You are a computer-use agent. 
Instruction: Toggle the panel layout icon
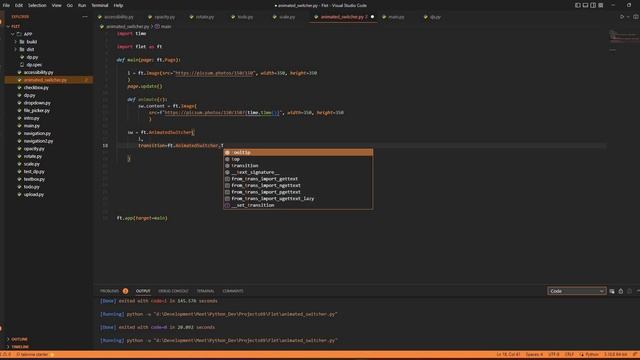pyautogui.click(x=585, y=5)
